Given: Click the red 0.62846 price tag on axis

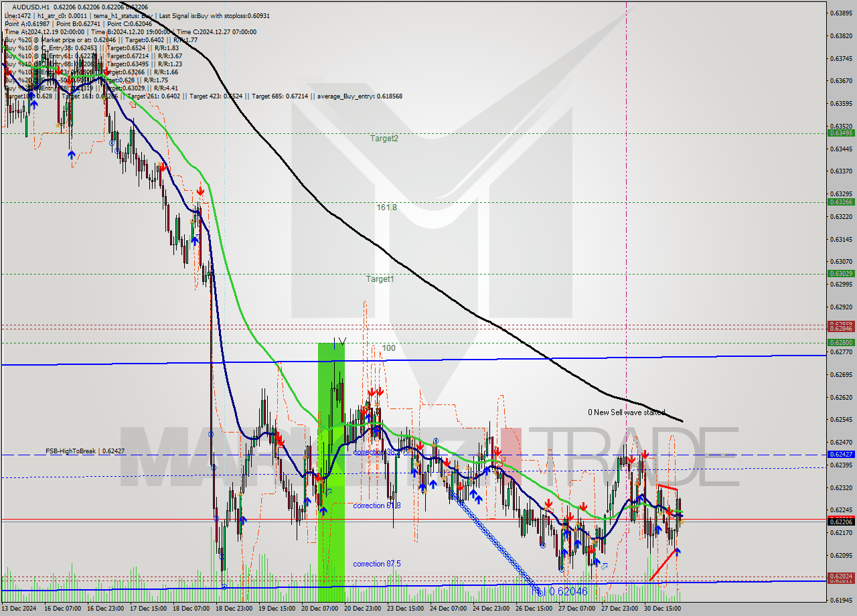Looking at the screenshot, I should point(841,328).
